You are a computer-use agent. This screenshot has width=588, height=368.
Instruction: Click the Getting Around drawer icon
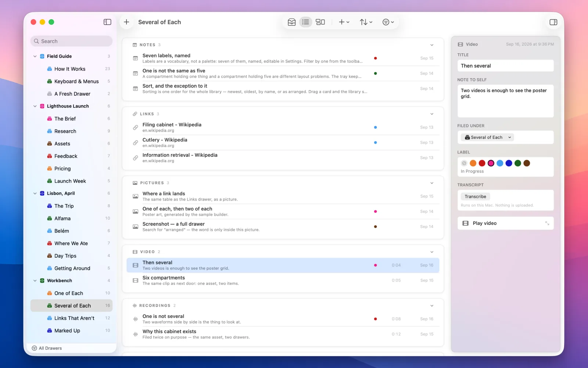pos(50,268)
